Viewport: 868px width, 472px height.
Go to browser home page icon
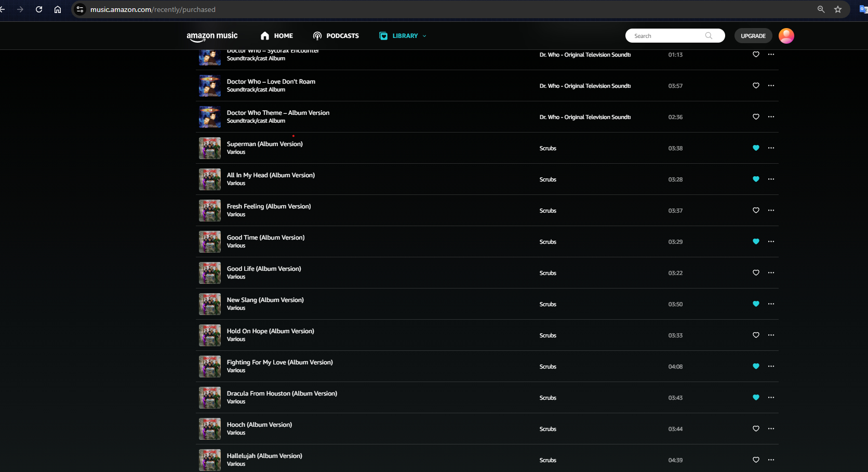[58, 9]
